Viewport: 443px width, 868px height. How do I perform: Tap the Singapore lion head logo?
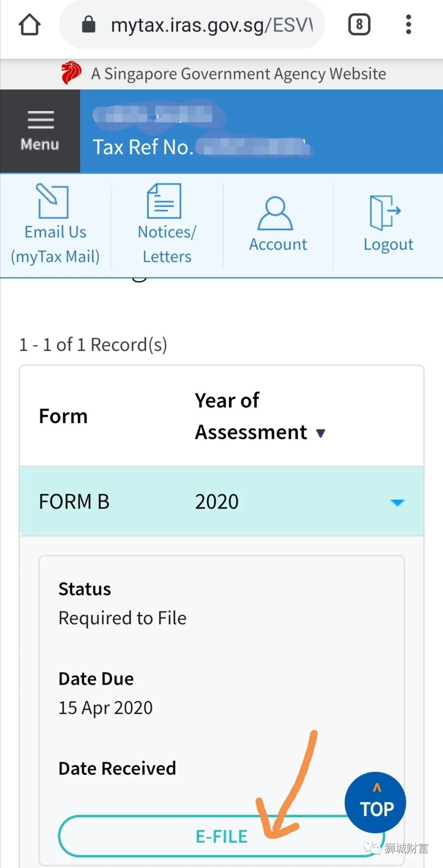(71, 73)
